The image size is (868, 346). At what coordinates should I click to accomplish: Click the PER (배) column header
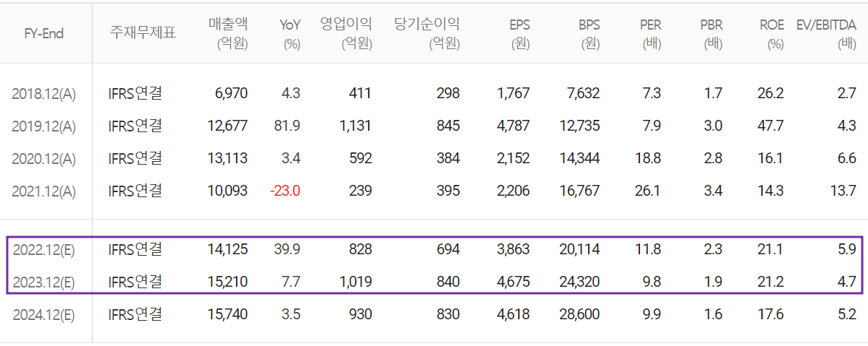(x=650, y=33)
